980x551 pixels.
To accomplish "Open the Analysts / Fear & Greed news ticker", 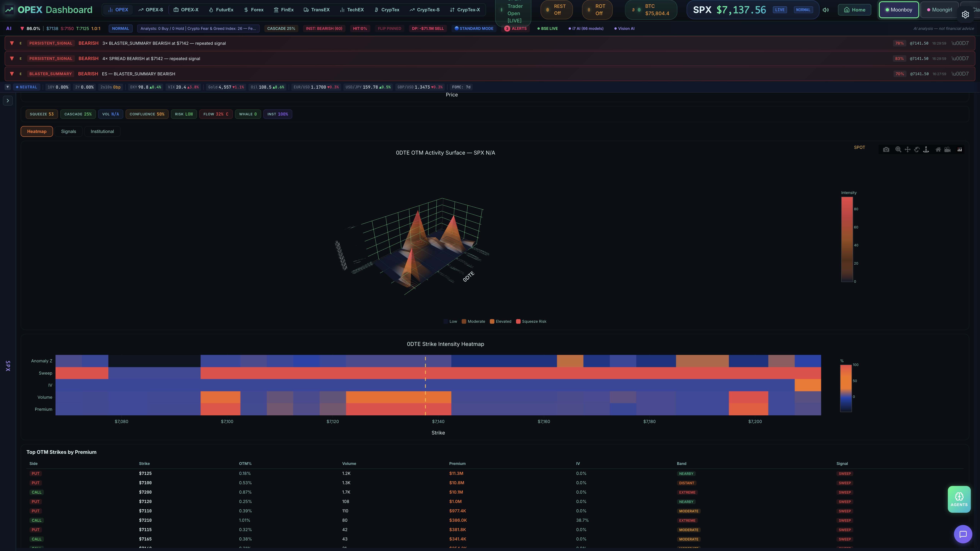I will click(x=198, y=29).
